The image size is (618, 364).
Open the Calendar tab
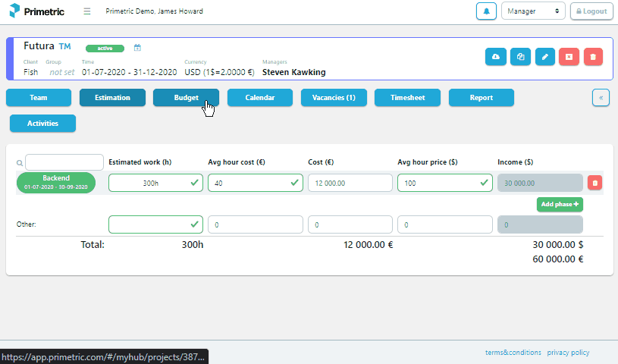[260, 98]
